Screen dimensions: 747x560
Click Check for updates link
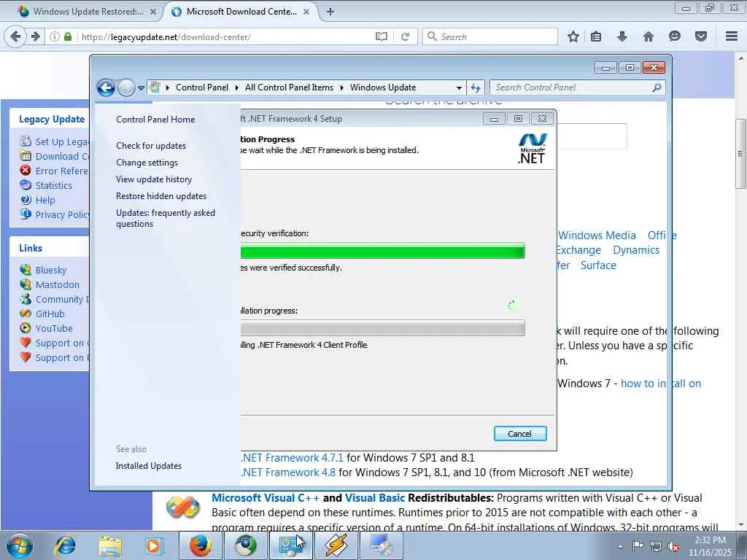click(151, 146)
